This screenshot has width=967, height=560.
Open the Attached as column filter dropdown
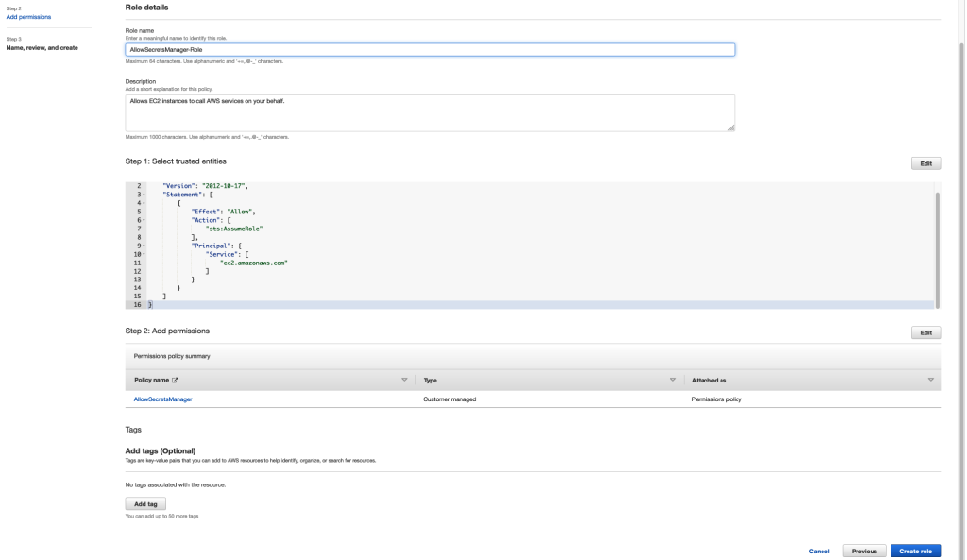coord(930,379)
